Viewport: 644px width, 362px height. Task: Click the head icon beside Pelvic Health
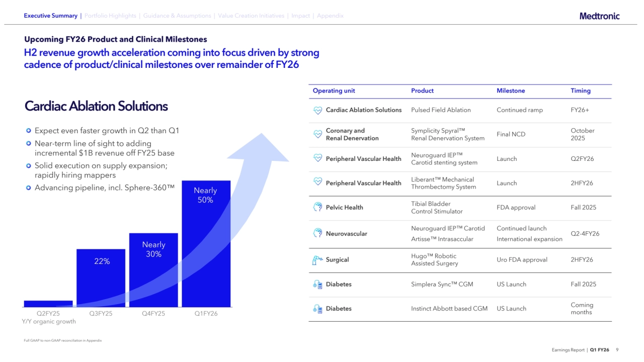click(317, 207)
